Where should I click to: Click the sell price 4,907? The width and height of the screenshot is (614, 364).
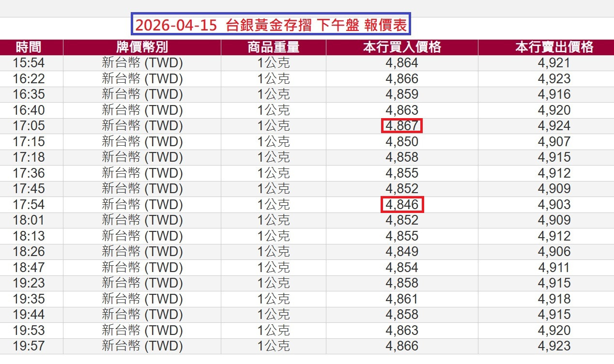coord(554,142)
